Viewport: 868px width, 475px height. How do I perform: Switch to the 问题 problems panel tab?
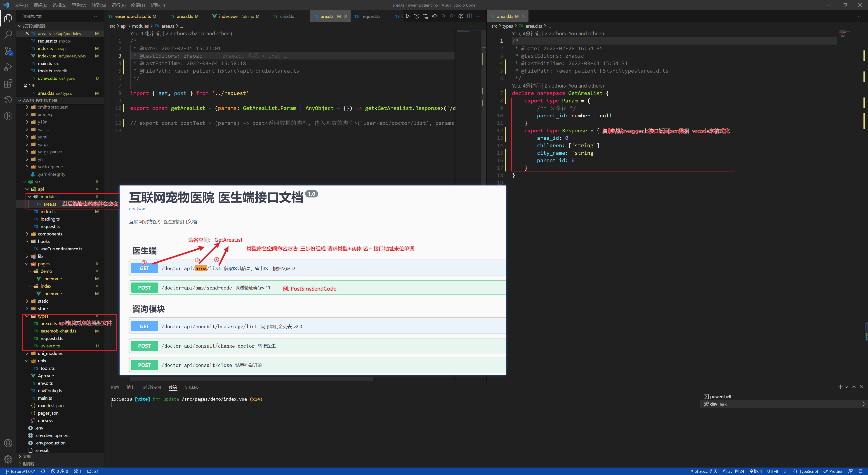[x=115, y=387]
